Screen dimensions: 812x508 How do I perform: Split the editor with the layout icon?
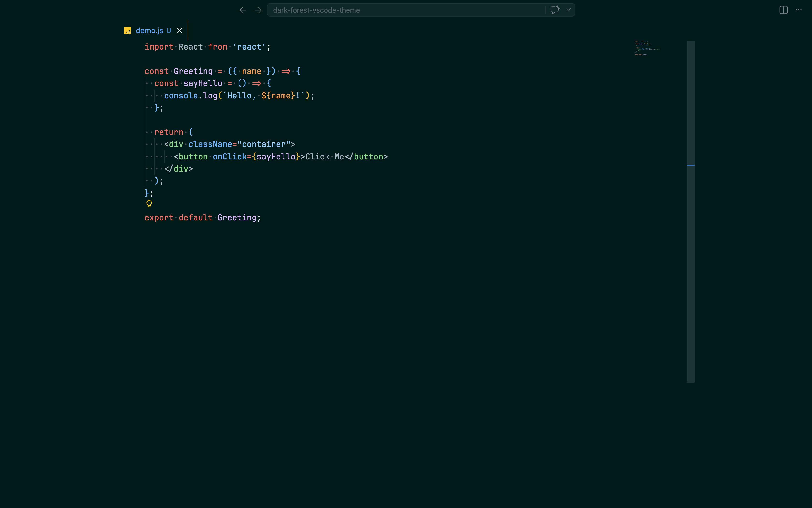pos(783,10)
